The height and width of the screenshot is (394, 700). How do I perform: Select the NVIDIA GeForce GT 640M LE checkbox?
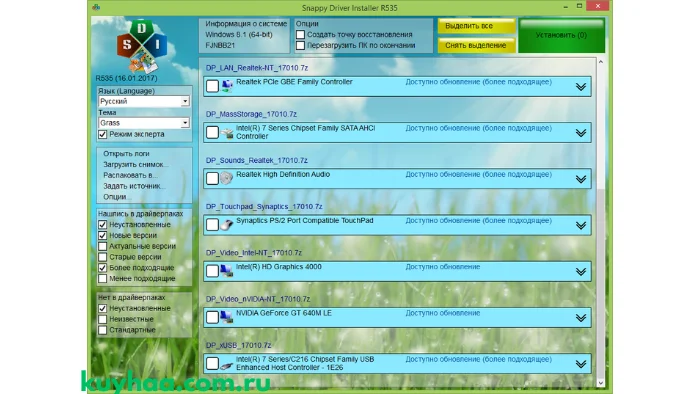pos(212,317)
